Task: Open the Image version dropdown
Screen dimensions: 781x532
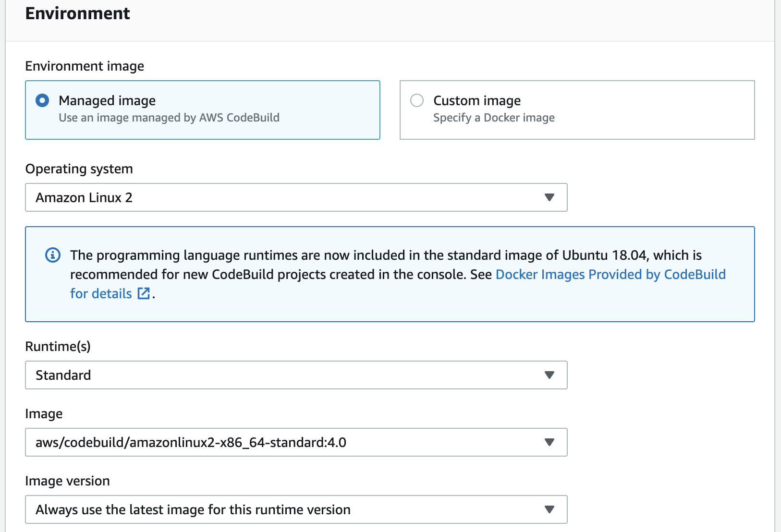Action: 296,509
